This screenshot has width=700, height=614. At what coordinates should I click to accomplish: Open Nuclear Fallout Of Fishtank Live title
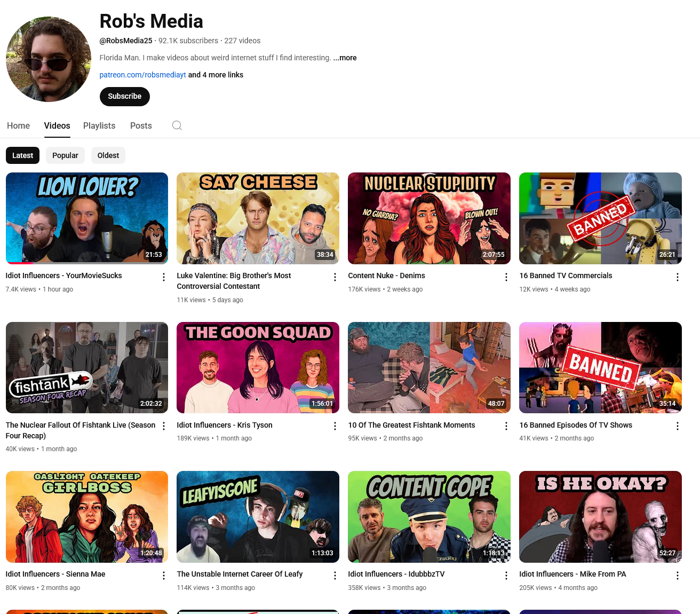click(x=81, y=430)
